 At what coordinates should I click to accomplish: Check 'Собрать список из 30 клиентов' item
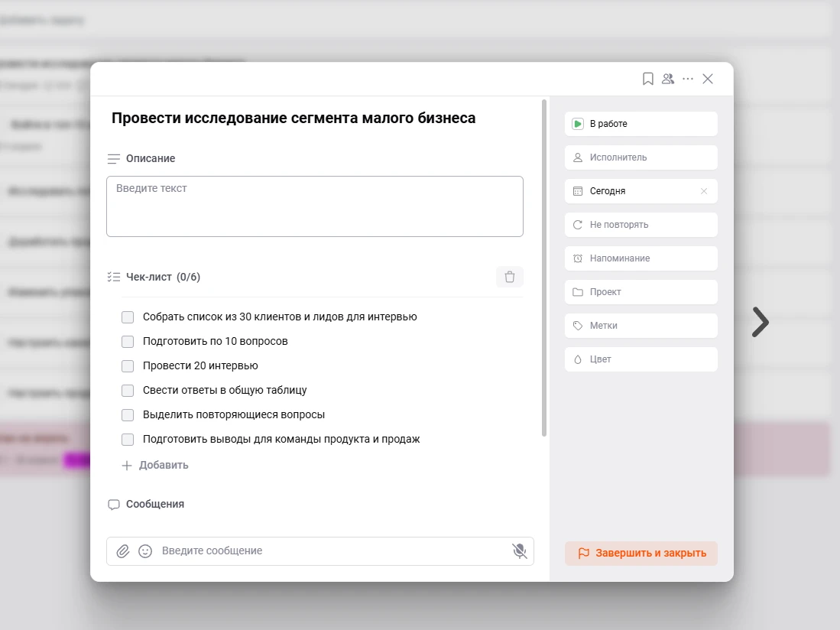(128, 317)
